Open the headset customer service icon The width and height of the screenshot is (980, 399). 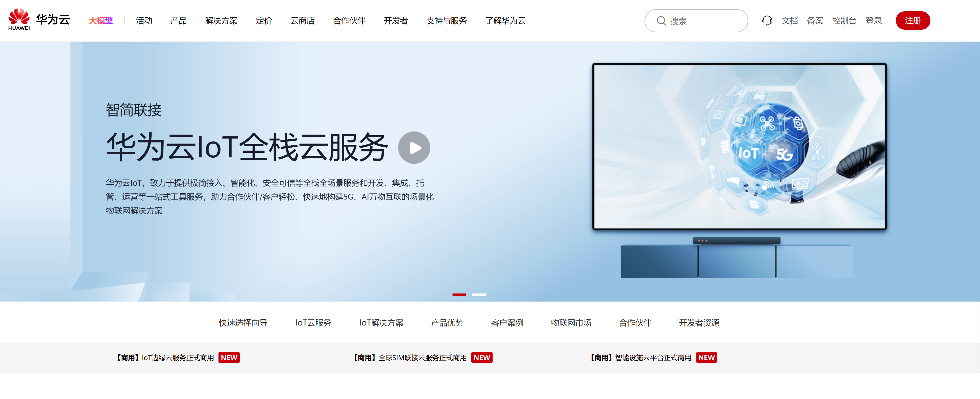767,20
